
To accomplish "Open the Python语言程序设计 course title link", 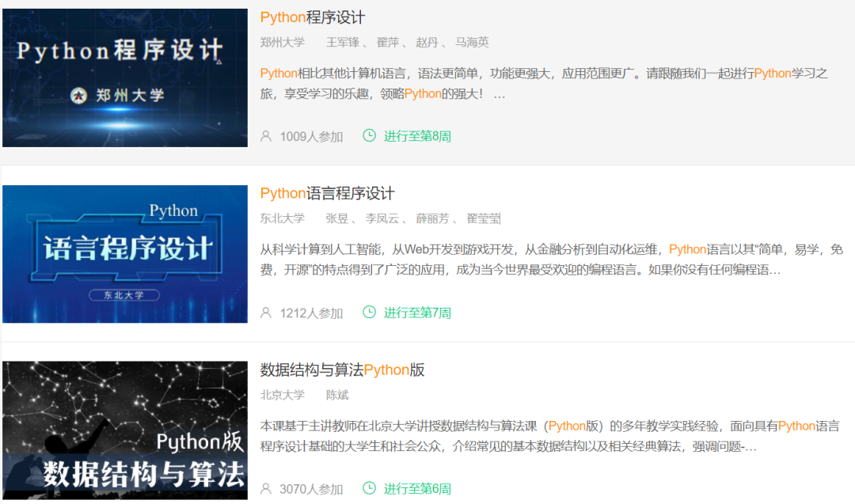I will (327, 193).
